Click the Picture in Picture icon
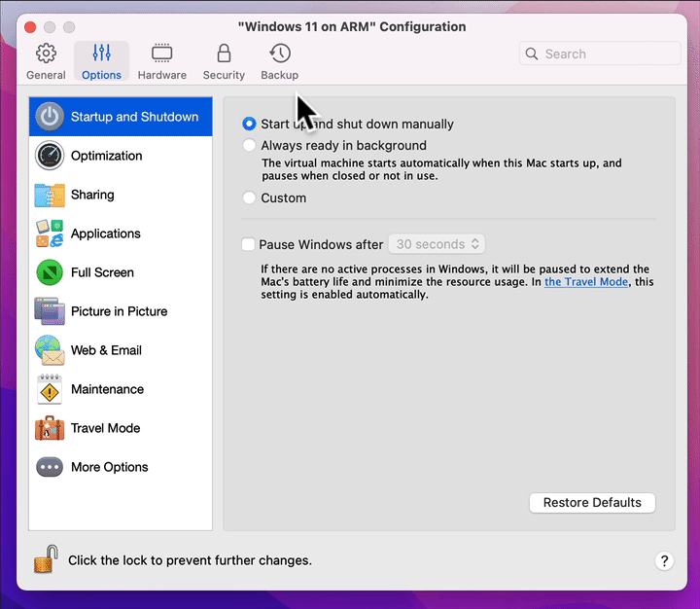700x609 pixels. click(50, 311)
